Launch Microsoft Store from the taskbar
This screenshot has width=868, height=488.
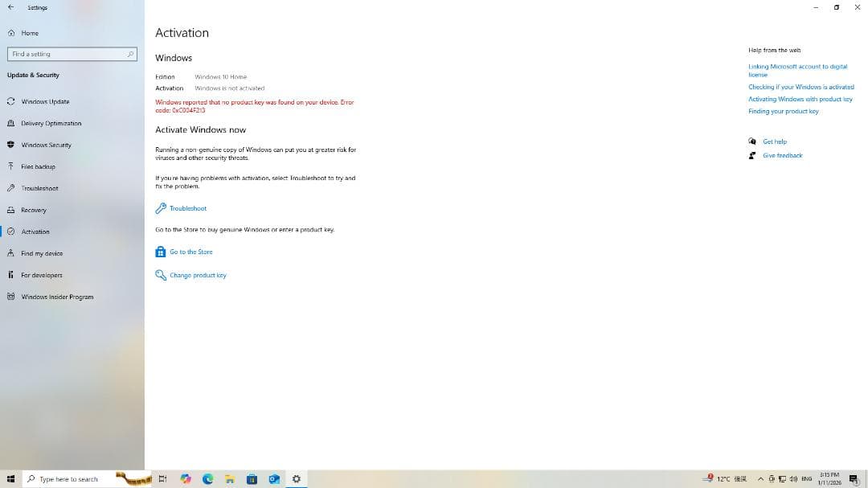(252, 479)
